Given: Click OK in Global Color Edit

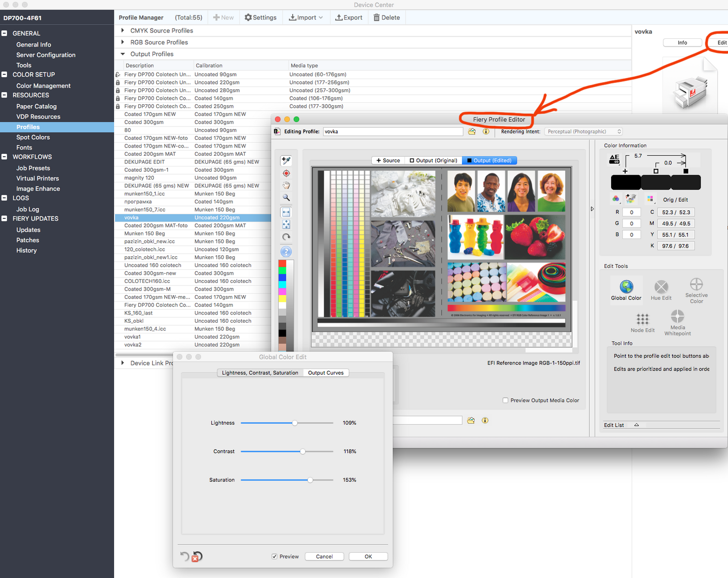Looking at the screenshot, I should (x=368, y=557).
